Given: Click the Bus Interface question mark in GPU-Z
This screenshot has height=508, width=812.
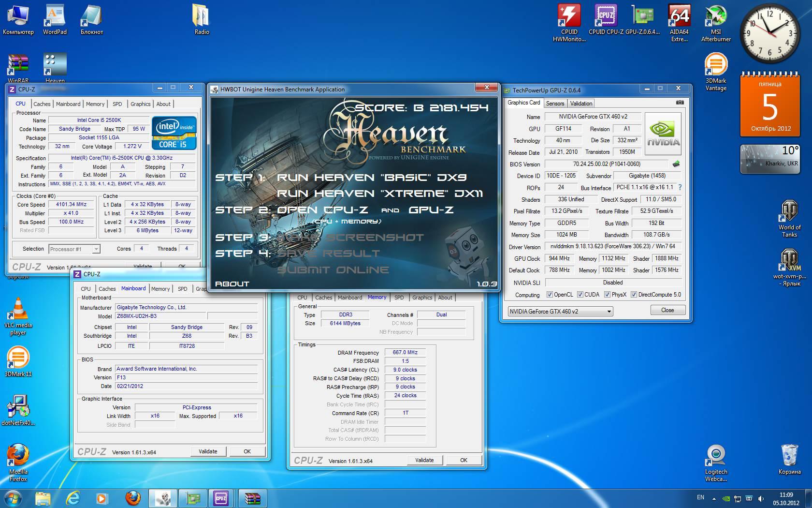Looking at the screenshot, I should pos(680,187).
